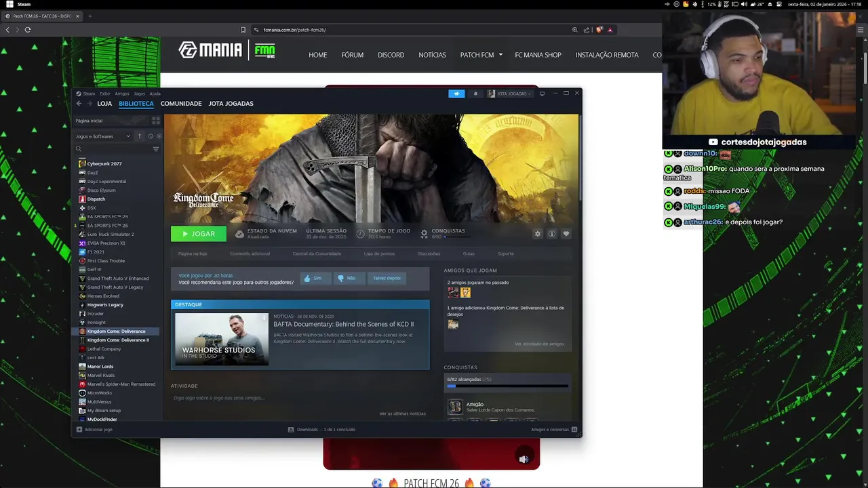Viewport: 868px width, 488px height.
Task: Click the browser zoom magnifier icon
Action: [x=574, y=30]
